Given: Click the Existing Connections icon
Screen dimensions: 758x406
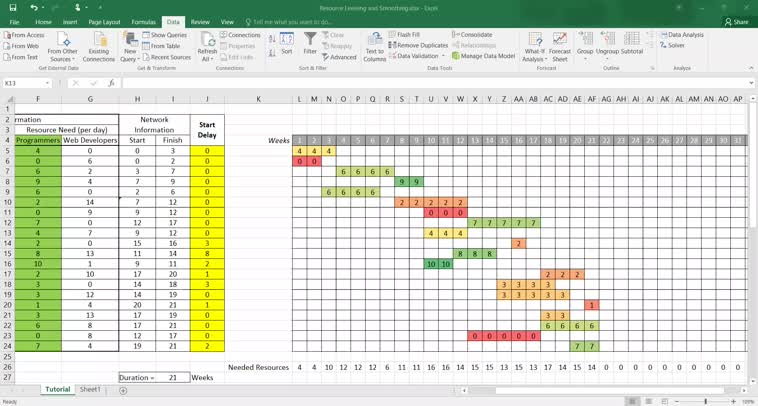Looking at the screenshot, I should [x=99, y=45].
